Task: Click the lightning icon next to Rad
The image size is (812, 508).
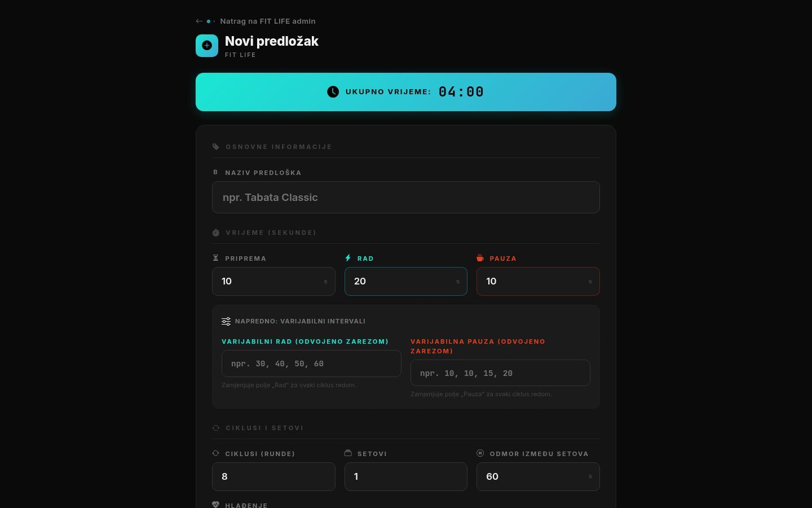Action: pos(348,258)
